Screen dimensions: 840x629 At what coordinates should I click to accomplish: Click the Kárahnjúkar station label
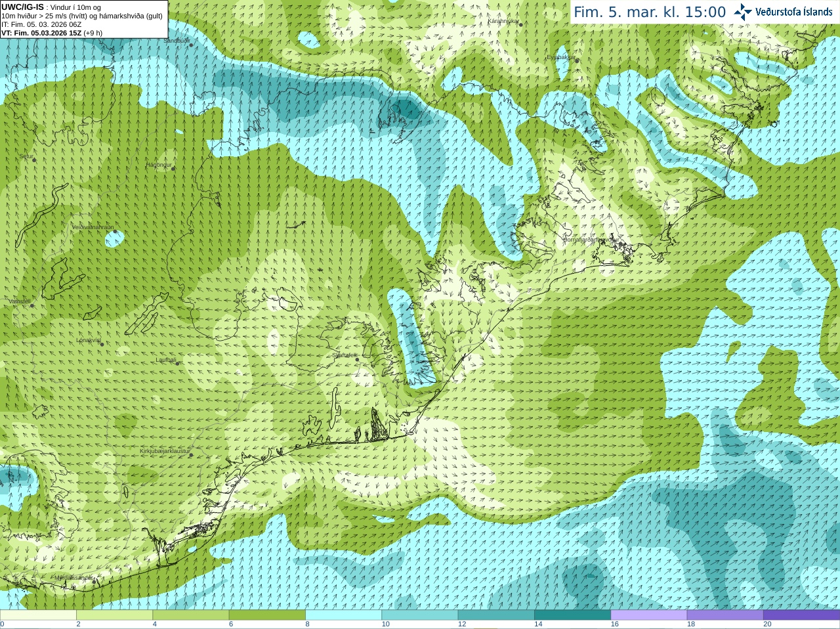pos(503,21)
